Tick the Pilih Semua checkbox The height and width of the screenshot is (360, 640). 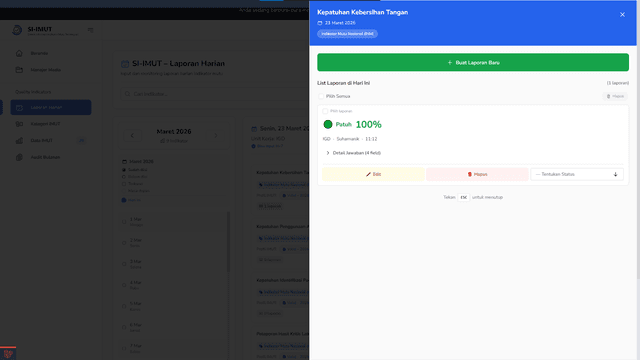[x=321, y=96]
